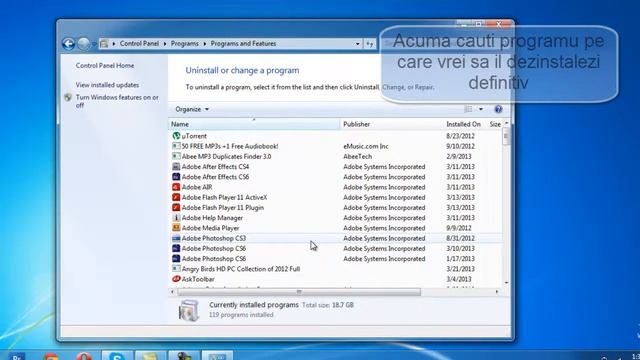Click the eMusic.com Inc publisher cell
The image size is (640, 360).
pyautogui.click(x=366, y=146)
